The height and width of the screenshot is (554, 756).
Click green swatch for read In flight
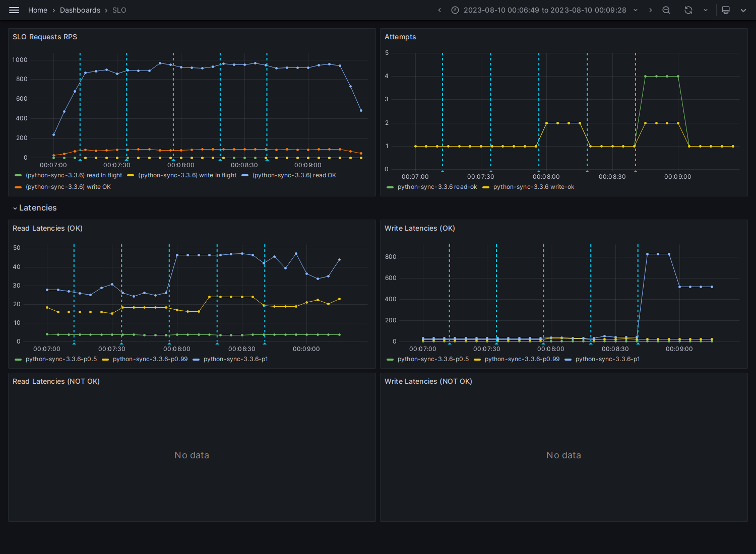(18, 175)
